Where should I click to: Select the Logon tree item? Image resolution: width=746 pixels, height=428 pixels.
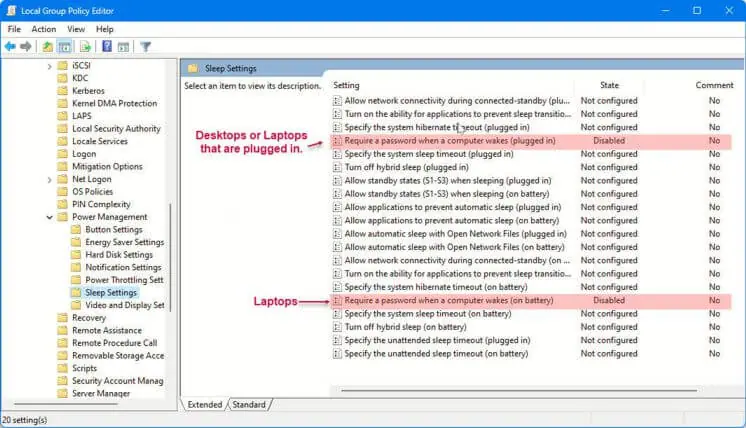(84, 154)
